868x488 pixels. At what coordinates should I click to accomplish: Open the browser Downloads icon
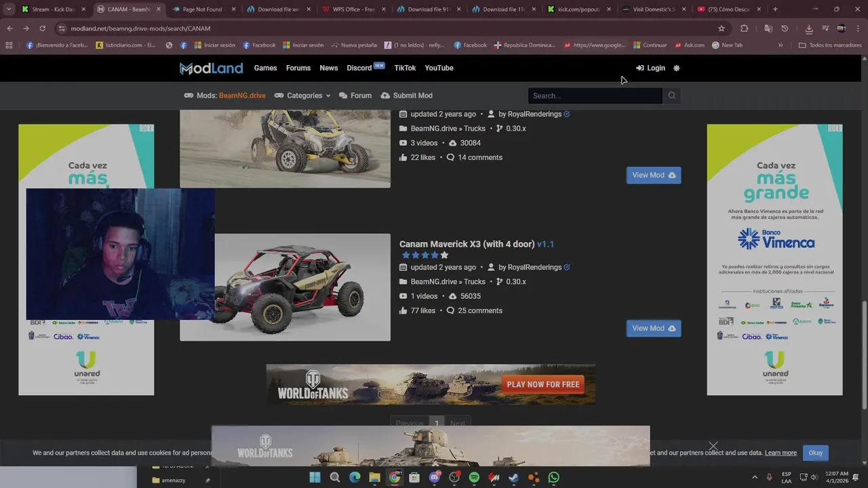[809, 28]
